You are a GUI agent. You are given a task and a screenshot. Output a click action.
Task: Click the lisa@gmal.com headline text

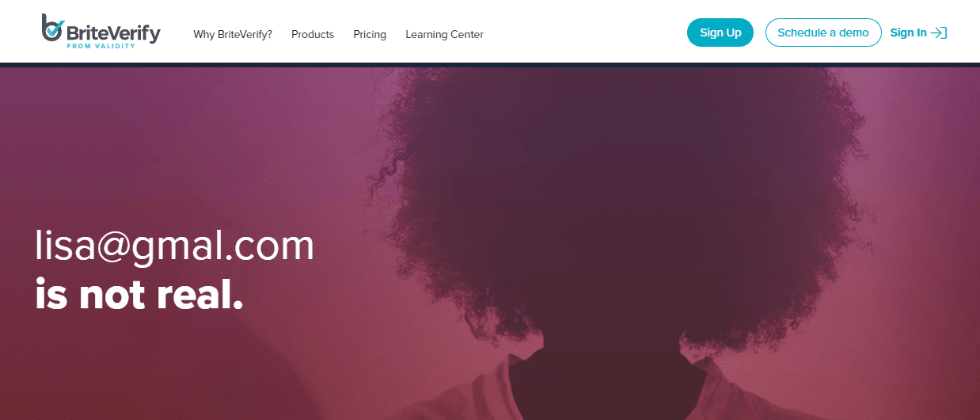[175, 246]
